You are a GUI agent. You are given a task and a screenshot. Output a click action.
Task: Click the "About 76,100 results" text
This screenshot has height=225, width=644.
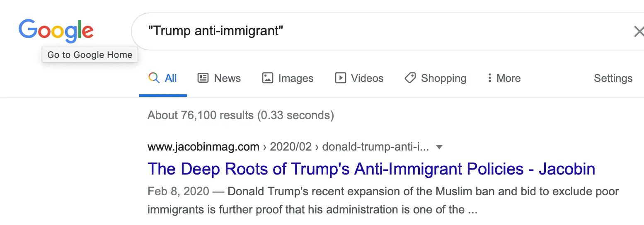[240, 115]
